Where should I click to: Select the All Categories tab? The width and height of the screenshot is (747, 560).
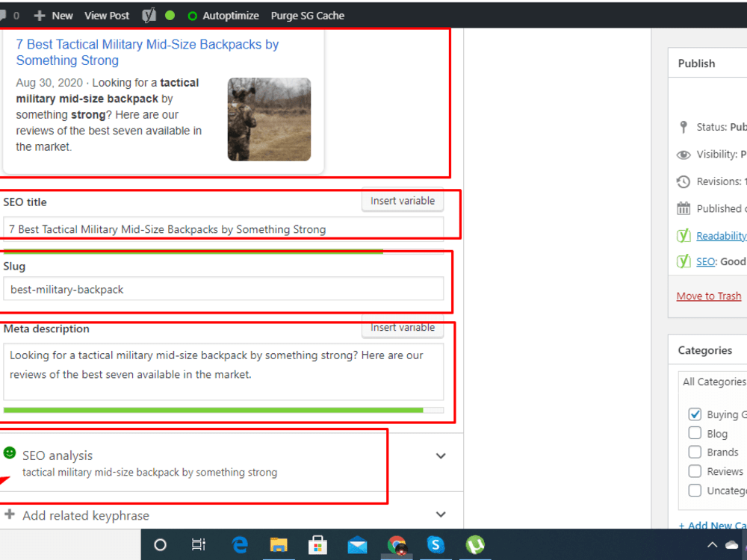tap(714, 382)
